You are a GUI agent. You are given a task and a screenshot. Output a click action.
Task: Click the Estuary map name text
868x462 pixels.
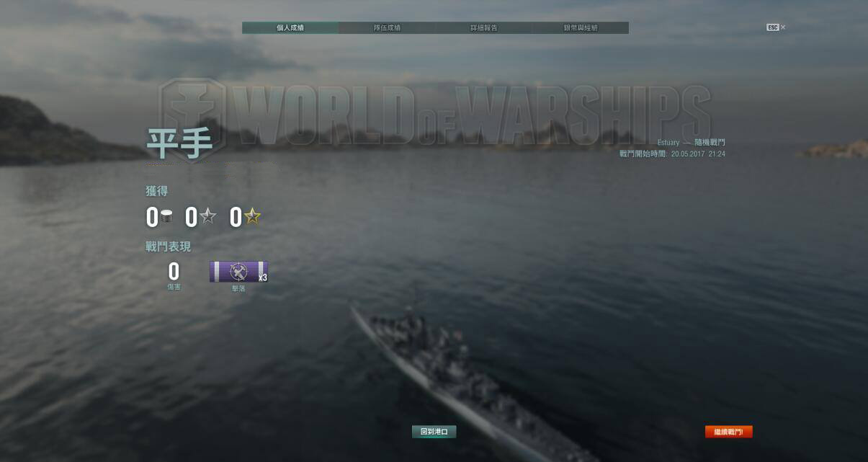pos(668,143)
